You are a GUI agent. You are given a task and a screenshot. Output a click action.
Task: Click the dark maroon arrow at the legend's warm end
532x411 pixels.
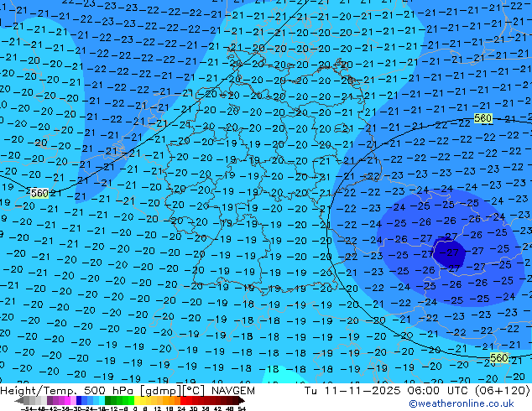(x=242, y=400)
